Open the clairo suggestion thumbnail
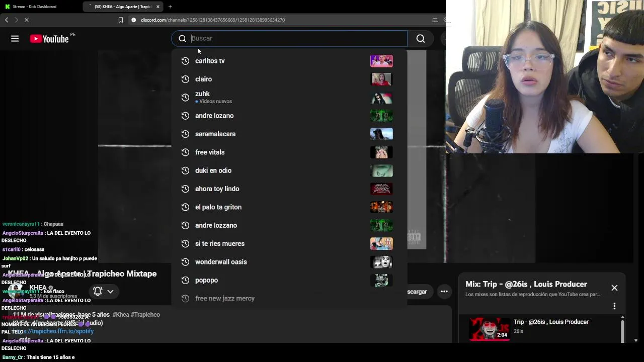 [x=381, y=79]
